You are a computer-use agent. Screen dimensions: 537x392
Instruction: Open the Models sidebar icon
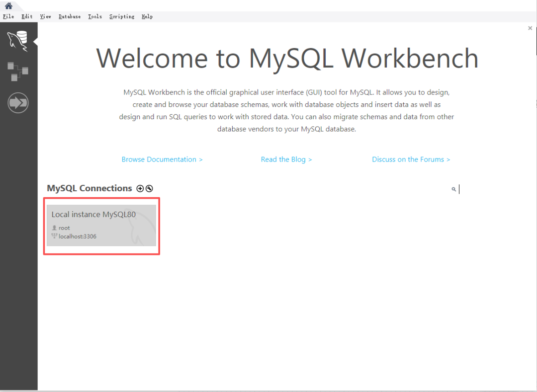18,72
